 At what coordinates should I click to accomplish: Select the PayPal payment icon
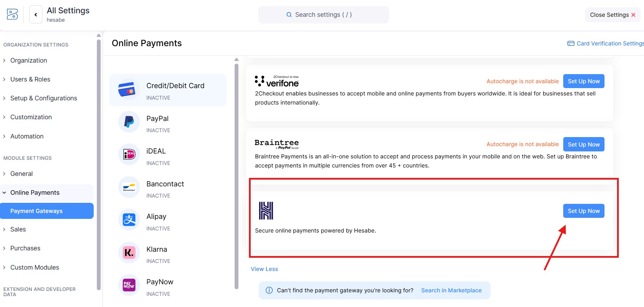(129, 122)
